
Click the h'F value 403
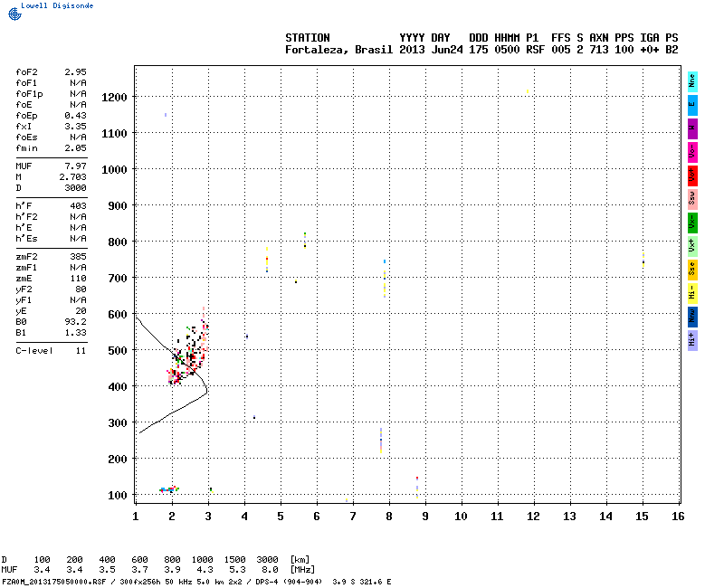[x=78, y=206]
